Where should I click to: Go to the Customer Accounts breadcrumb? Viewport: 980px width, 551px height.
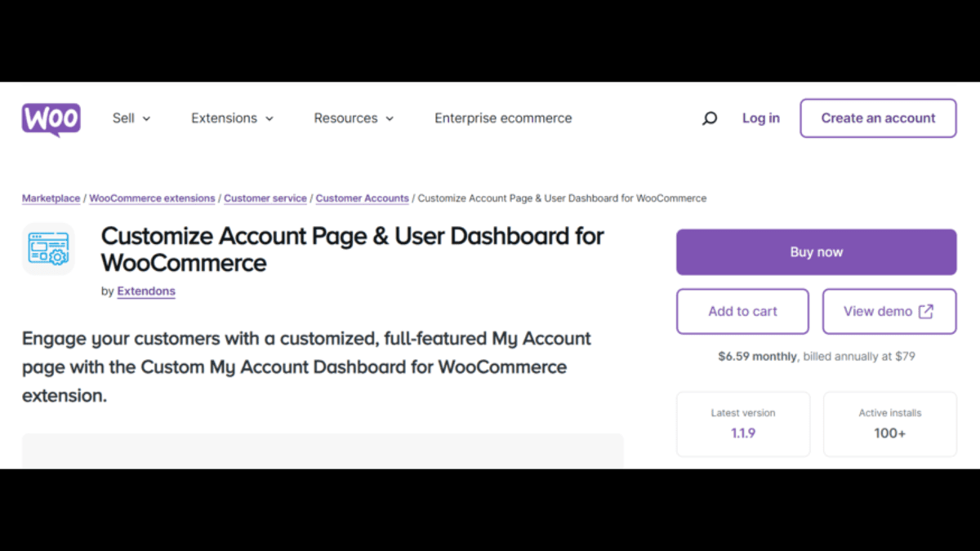pos(362,198)
